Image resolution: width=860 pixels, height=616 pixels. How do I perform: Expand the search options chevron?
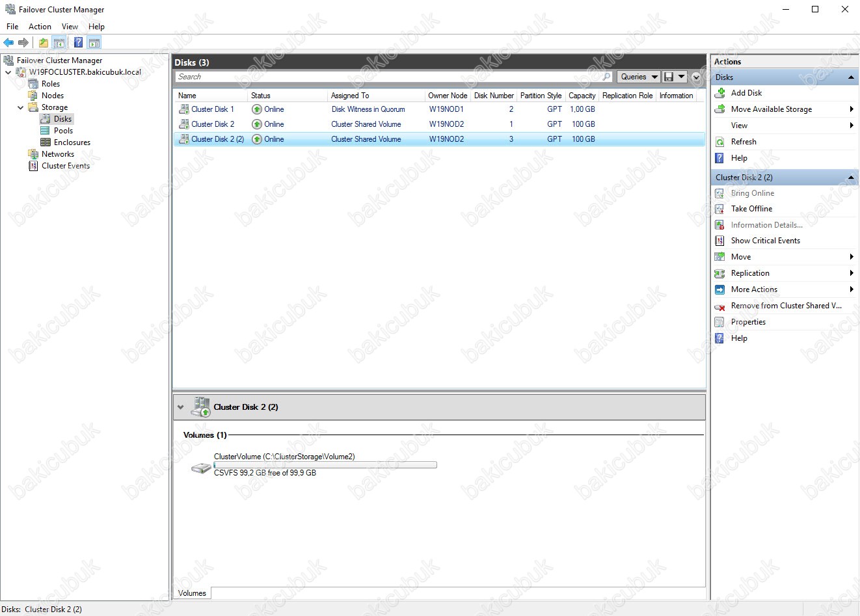[696, 77]
